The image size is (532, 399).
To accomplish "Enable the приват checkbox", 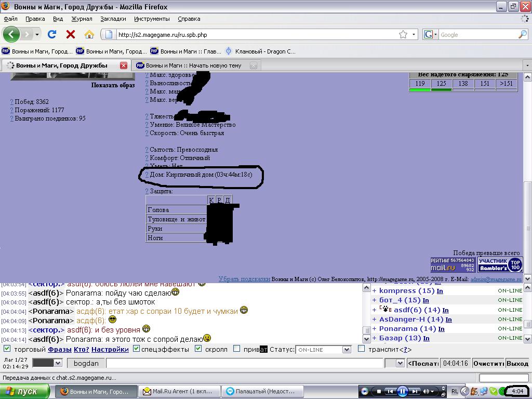I will pos(237,349).
